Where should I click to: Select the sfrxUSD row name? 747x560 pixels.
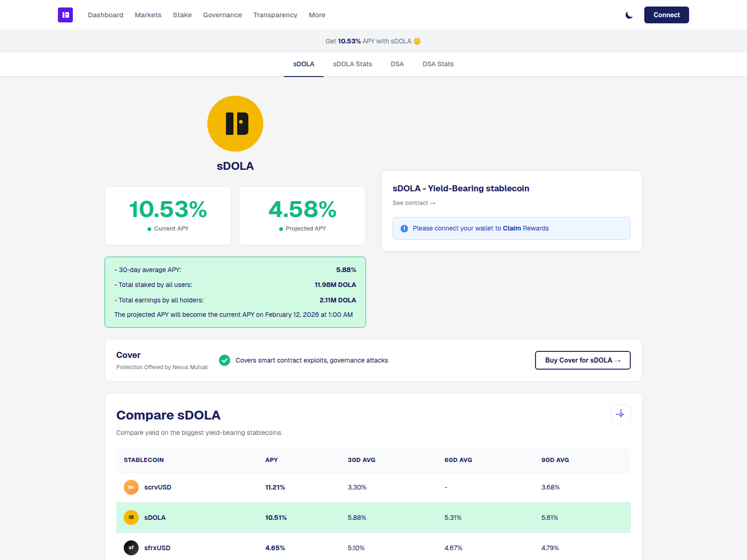coord(157,548)
